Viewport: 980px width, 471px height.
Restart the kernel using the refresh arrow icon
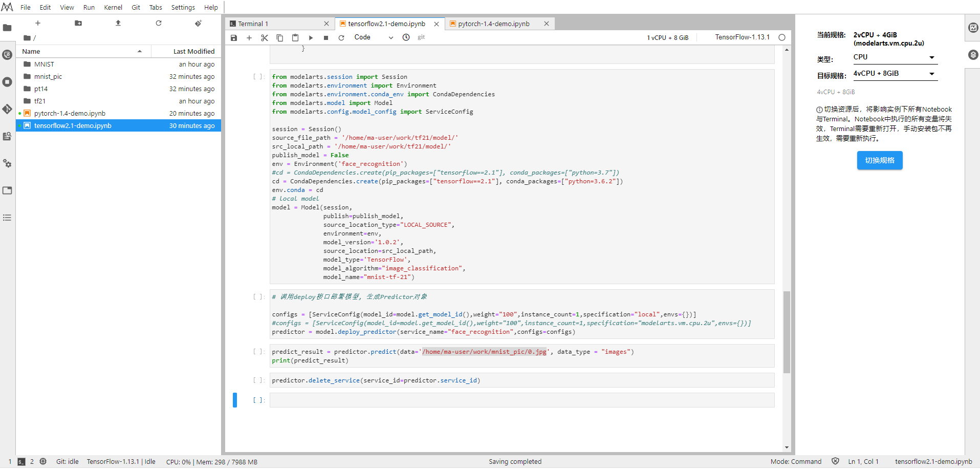[x=341, y=37]
